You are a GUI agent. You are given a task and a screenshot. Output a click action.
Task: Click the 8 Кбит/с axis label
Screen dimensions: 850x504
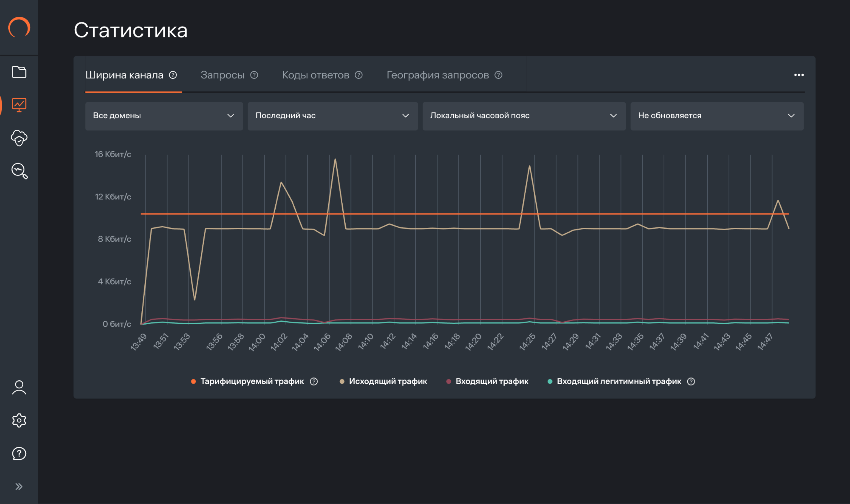pos(115,239)
